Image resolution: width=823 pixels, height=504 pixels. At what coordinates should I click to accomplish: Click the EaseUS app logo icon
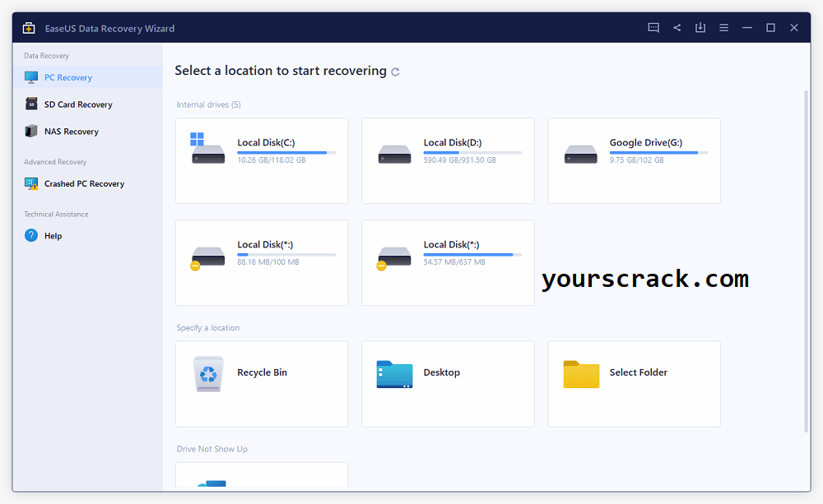[29, 28]
